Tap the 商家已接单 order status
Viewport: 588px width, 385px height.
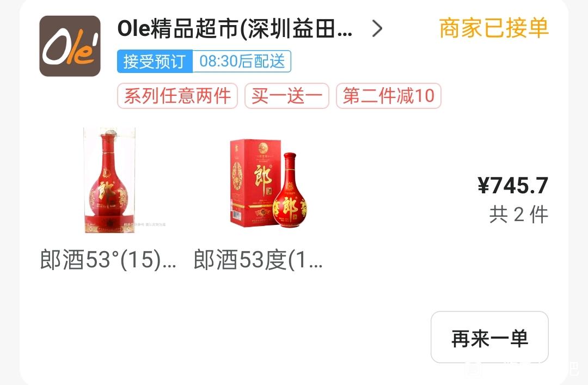click(x=494, y=28)
